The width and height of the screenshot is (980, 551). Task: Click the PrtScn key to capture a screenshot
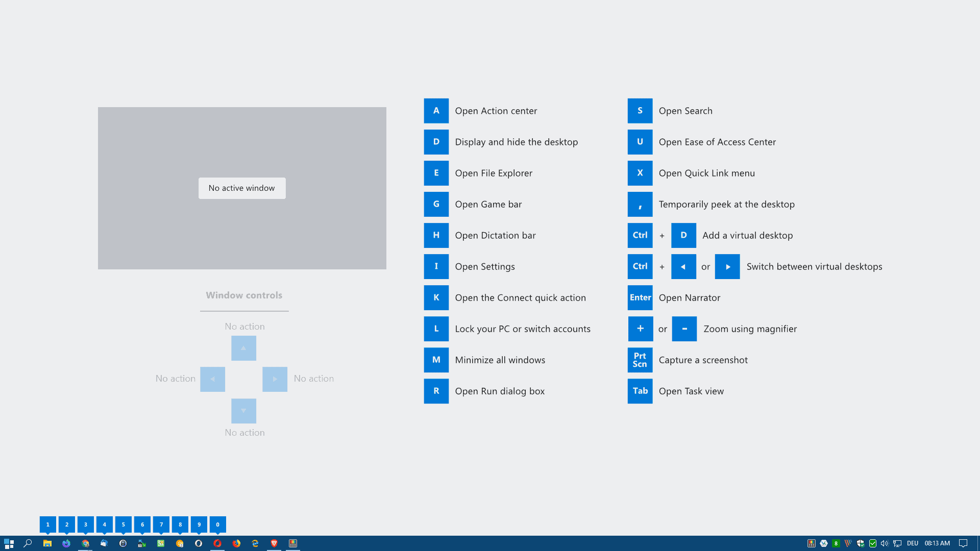tap(640, 360)
